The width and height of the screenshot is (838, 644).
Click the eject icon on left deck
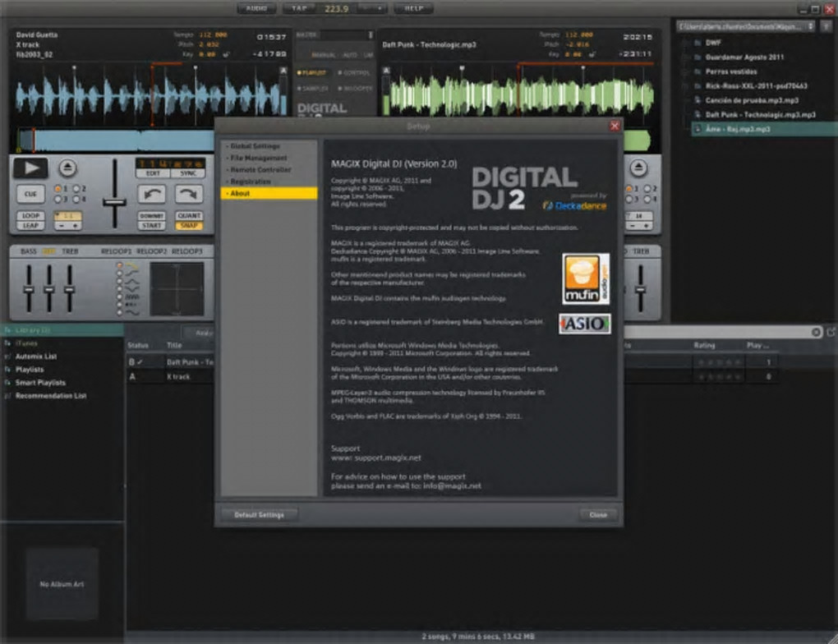[67, 168]
